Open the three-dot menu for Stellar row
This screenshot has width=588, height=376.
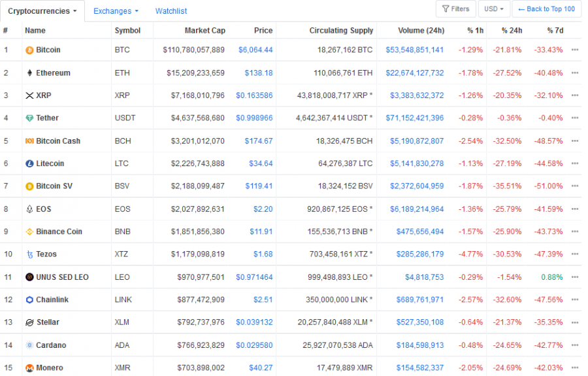click(x=575, y=323)
